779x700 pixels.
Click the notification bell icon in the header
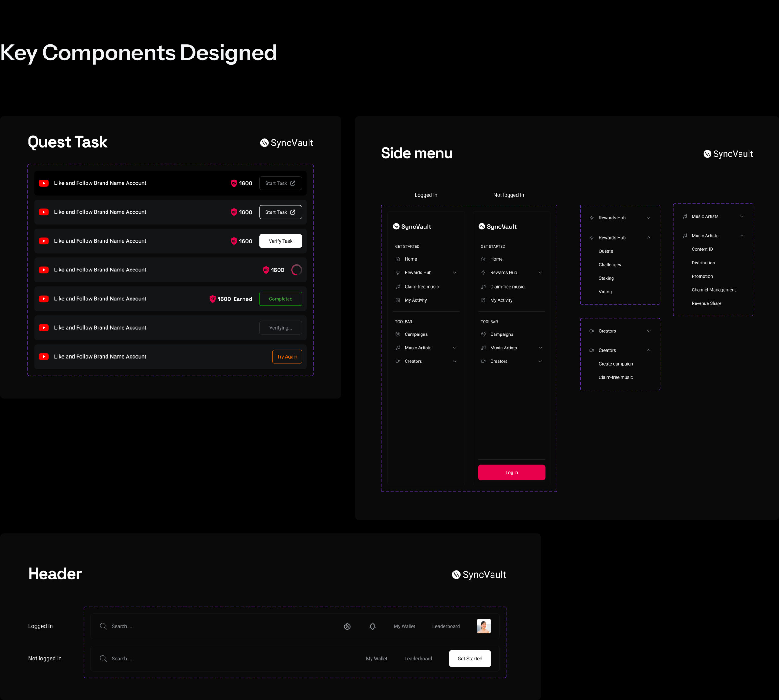(x=372, y=626)
